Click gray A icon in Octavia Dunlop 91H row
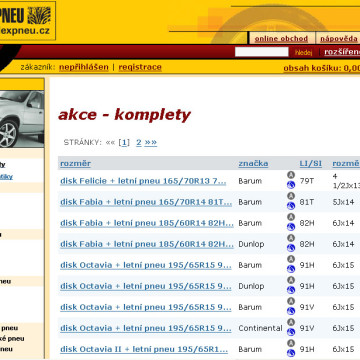The width and height of the screenshot is (360, 360). [291, 280]
